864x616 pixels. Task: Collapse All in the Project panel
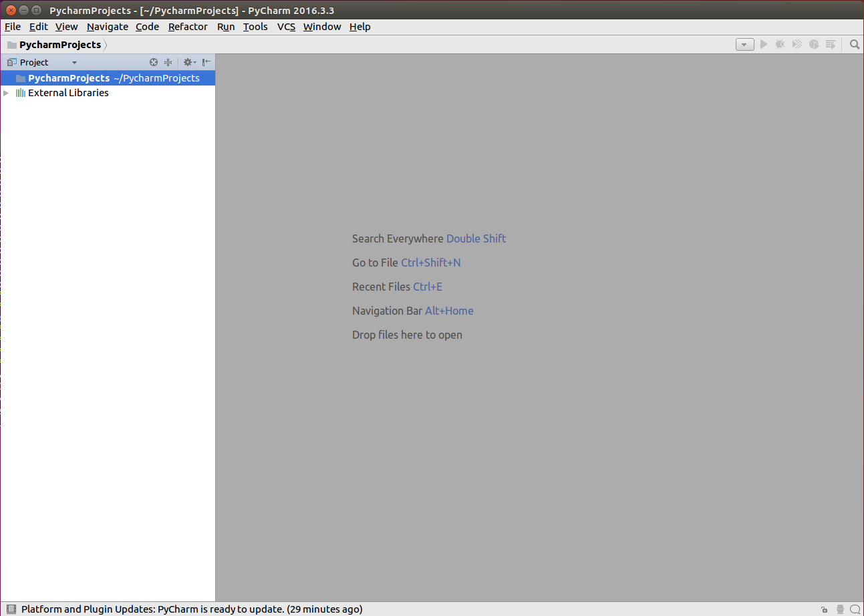point(168,62)
